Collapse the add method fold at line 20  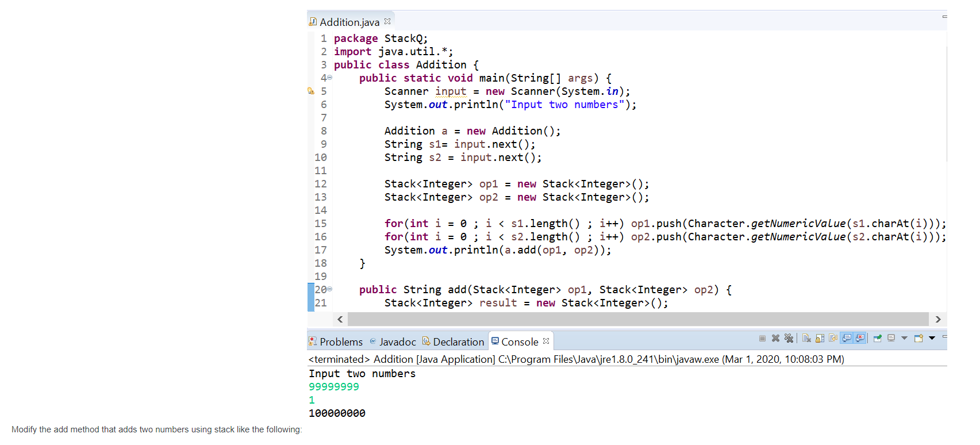pos(330,289)
